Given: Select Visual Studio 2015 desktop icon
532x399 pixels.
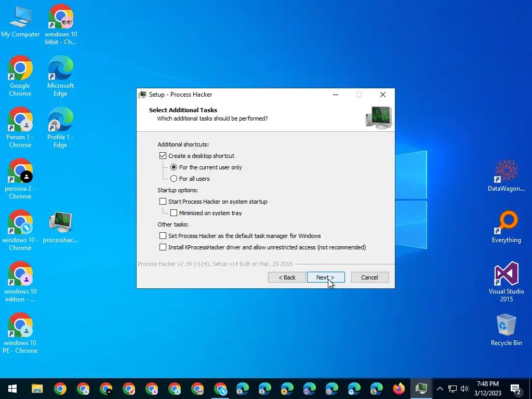Looking at the screenshot, I should click(x=506, y=282).
